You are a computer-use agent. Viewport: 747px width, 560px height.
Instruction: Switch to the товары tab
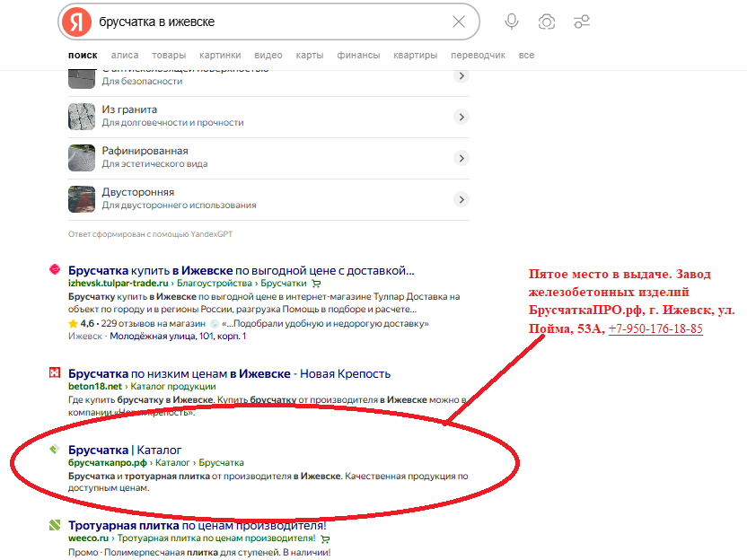169,56
